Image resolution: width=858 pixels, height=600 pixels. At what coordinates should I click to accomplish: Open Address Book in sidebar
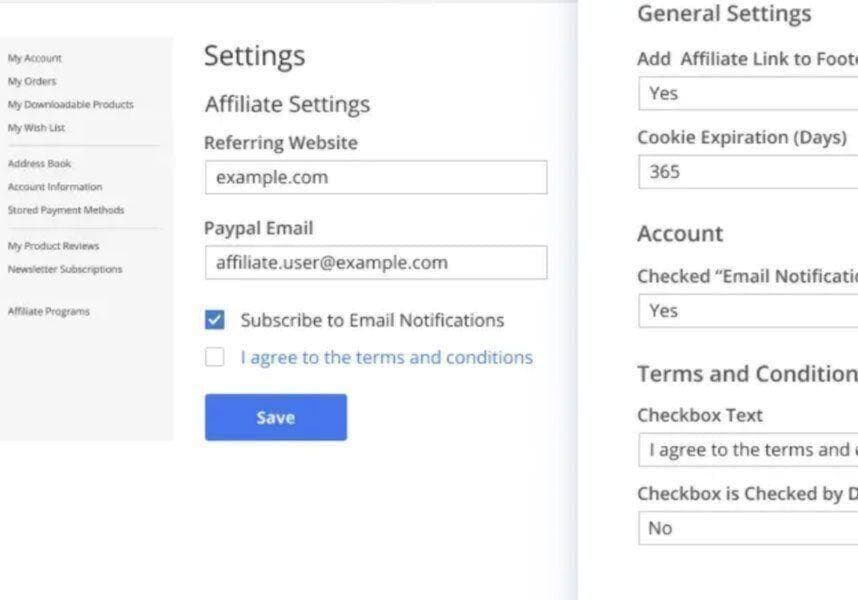(40, 163)
